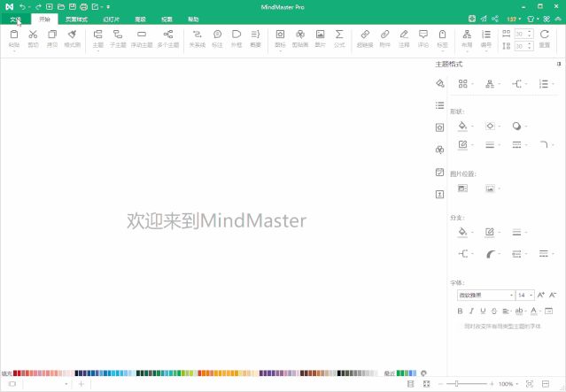The image size is (566, 392).
Task: Click the zoom in plus button
Action: (492, 384)
